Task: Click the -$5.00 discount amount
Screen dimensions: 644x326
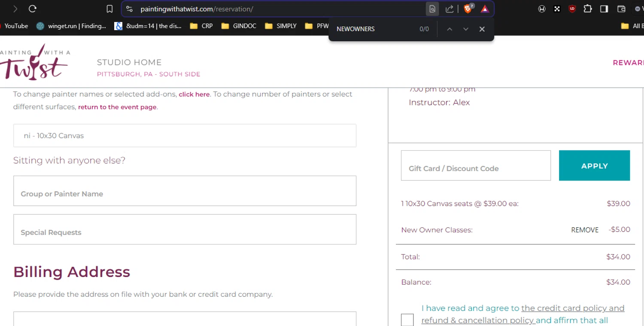Action: tap(620, 229)
